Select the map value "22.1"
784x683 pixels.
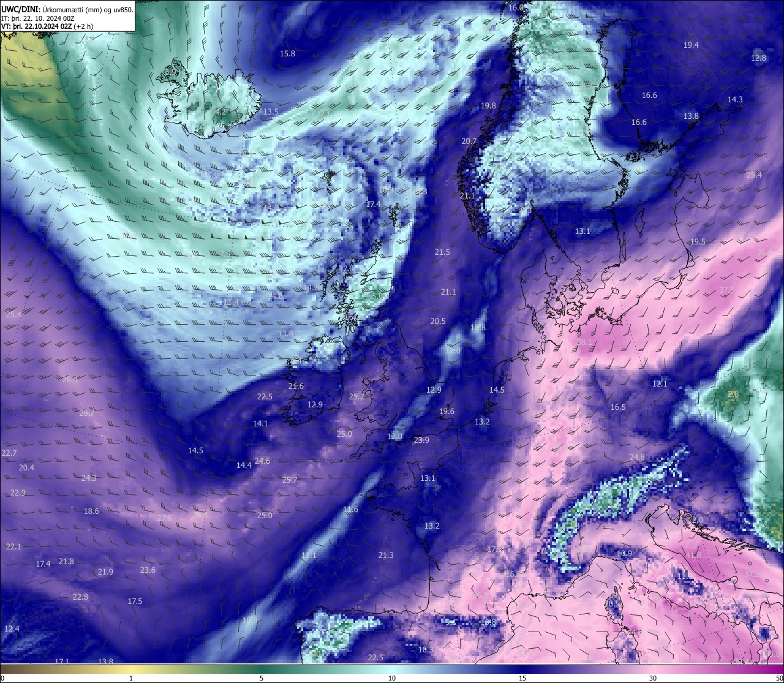(13, 546)
